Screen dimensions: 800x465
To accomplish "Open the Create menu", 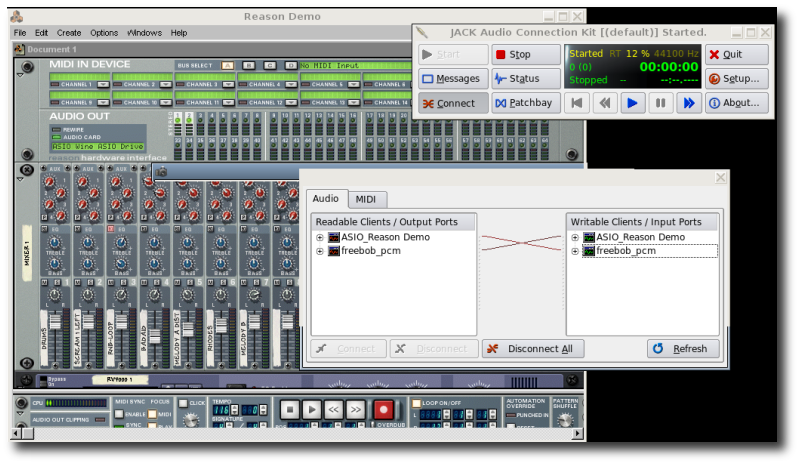I will (x=69, y=33).
